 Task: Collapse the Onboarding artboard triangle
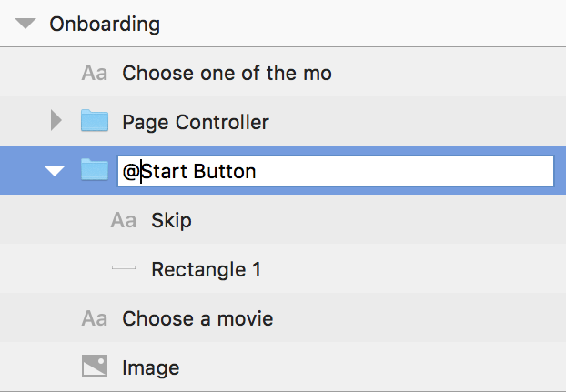[x=25, y=24]
